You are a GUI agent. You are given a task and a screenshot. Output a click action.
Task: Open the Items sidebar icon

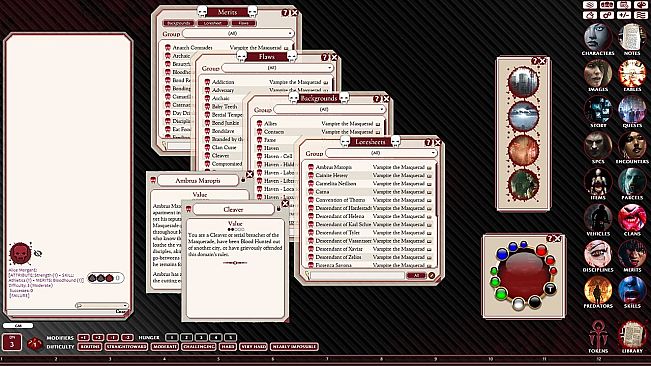597,182
